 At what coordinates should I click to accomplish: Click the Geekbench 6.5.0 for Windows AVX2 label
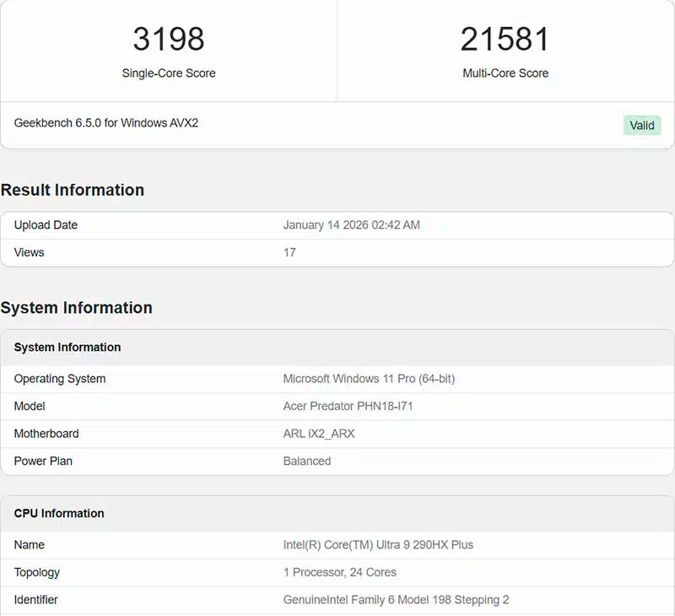coord(105,123)
